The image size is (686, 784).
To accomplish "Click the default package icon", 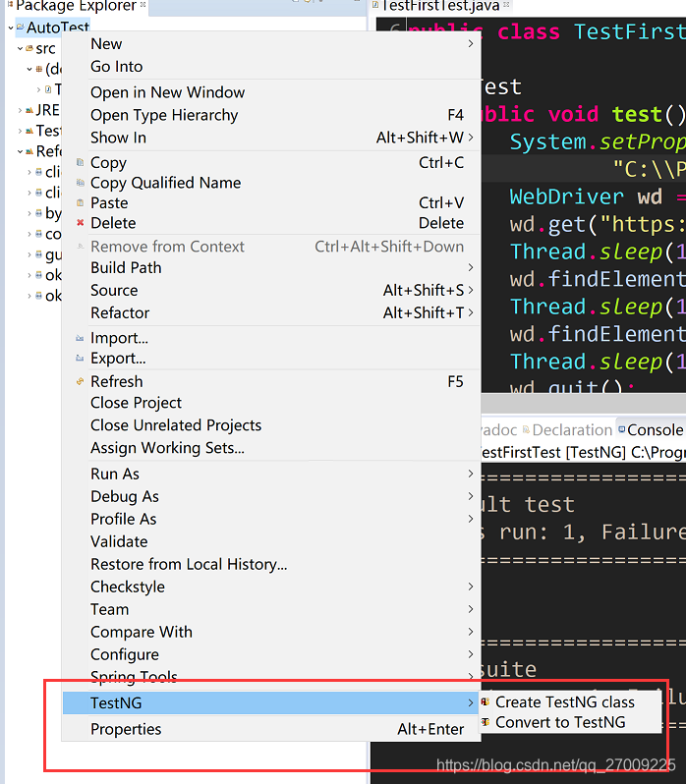I will [x=39, y=69].
